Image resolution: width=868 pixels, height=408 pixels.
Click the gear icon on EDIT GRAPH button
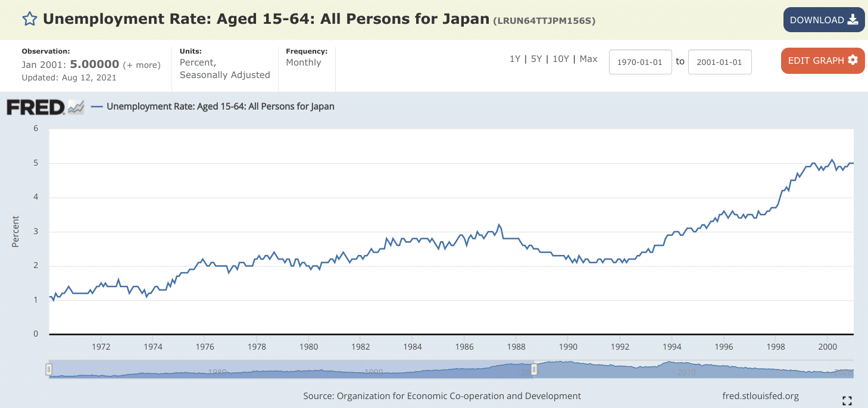tap(854, 61)
